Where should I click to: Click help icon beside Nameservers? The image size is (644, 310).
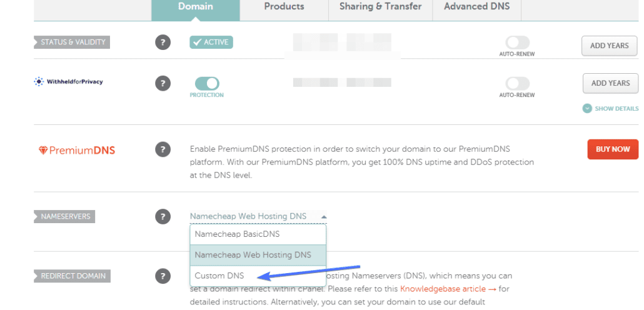[163, 217]
